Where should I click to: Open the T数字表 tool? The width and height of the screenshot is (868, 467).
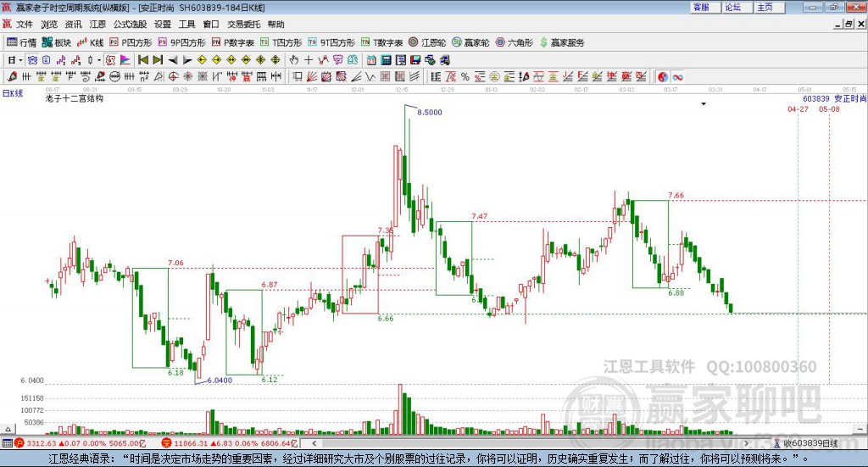click(x=382, y=42)
